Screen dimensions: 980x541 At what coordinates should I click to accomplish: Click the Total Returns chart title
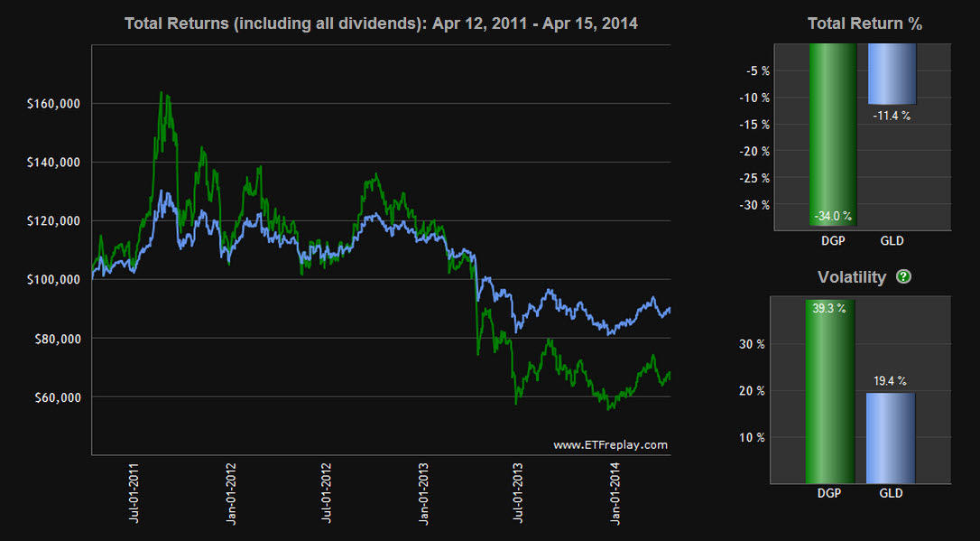point(381,23)
